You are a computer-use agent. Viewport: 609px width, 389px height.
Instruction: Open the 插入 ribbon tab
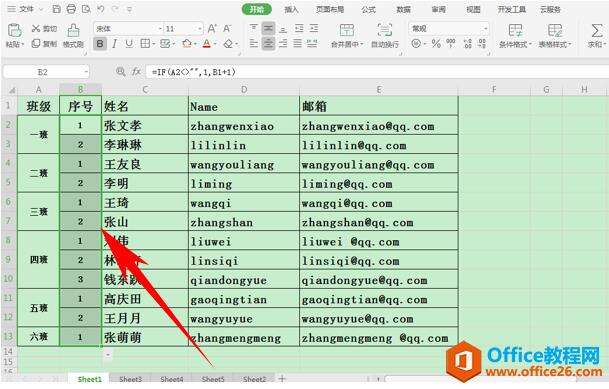pyautogui.click(x=291, y=9)
